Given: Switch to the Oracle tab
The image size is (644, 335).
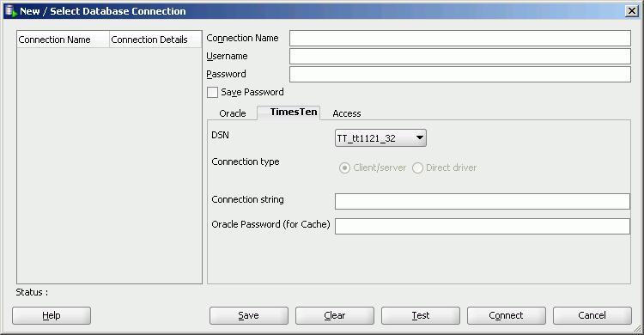Looking at the screenshot, I should pos(233,113).
